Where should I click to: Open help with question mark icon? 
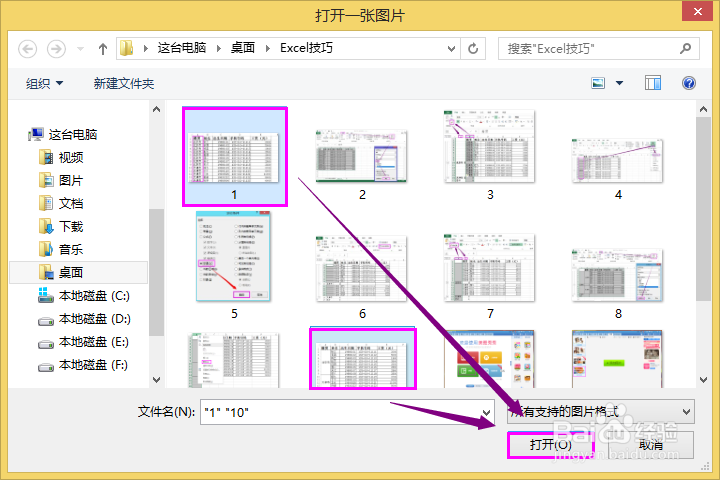coord(688,83)
